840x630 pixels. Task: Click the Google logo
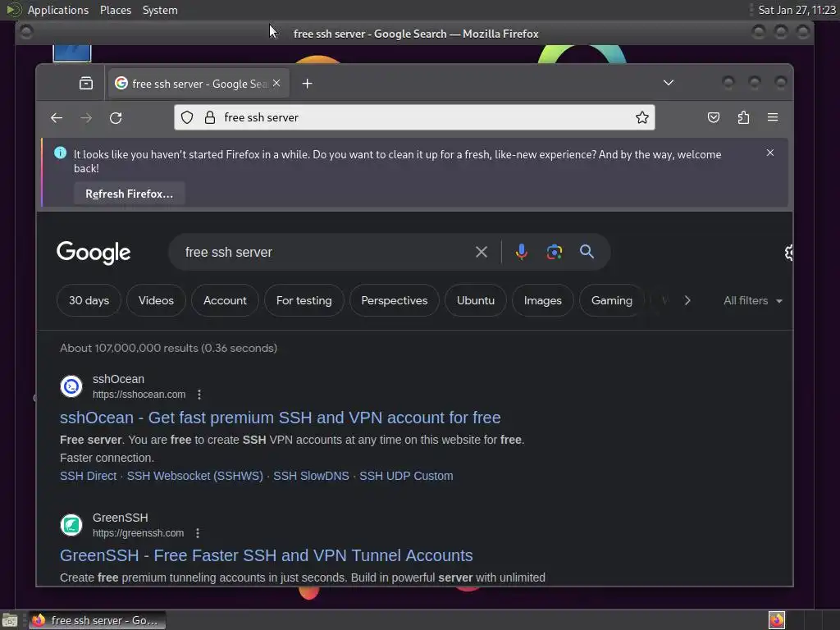click(94, 253)
